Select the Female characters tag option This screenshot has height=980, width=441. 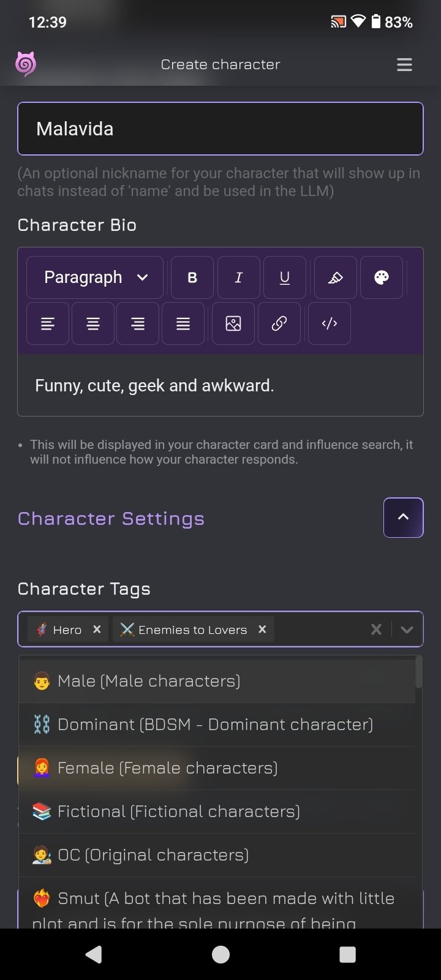click(167, 768)
